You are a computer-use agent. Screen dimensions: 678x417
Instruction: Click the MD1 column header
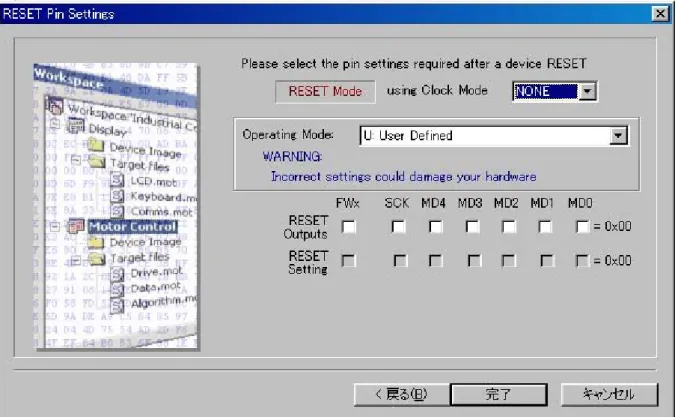pos(542,203)
